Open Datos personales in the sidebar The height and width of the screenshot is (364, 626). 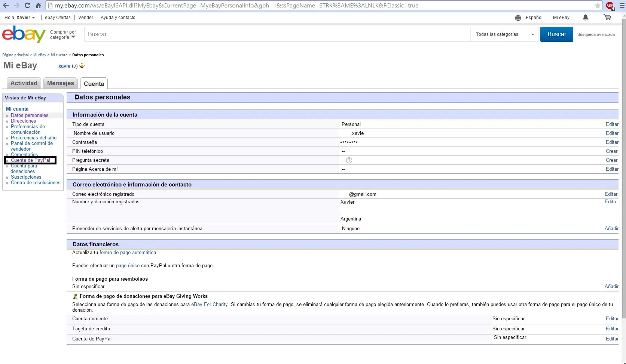click(30, 115)
